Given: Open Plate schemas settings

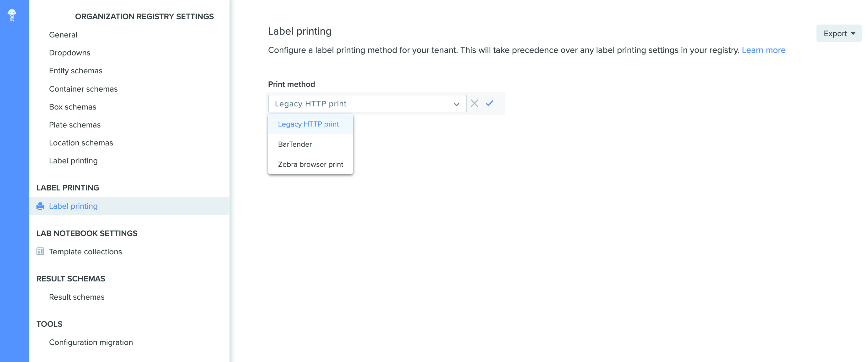Looking at the screenshot, I should point(75,124).
